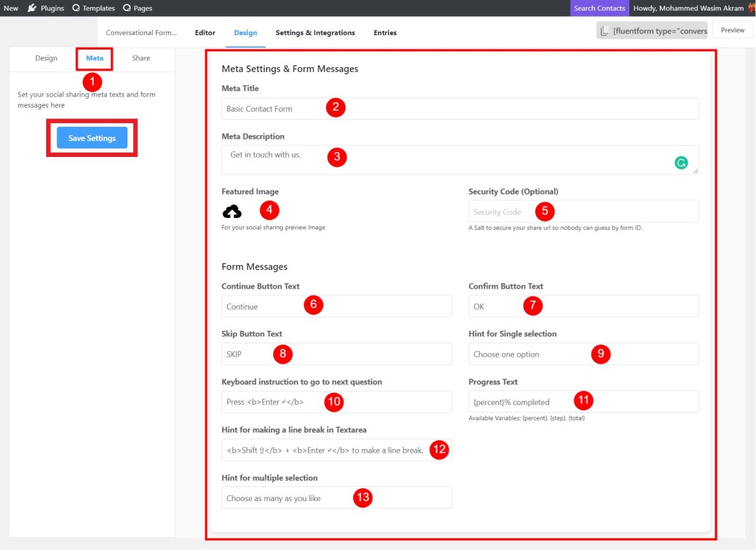The width and height of the screenshot is (756, 550).
Task: Switch to the Entries tab
Action: (x=386, y=32)
